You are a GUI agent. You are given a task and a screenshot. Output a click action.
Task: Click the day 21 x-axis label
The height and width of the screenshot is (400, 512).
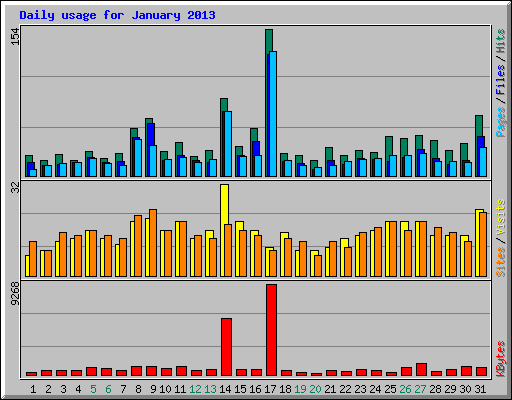(330, 389)
